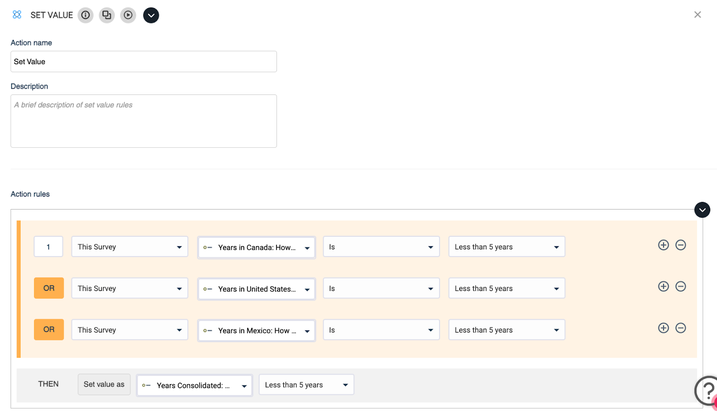Remove the Years in Canada condition
The width and height of the screenshot is (717, 411).
tap(680, 245)
